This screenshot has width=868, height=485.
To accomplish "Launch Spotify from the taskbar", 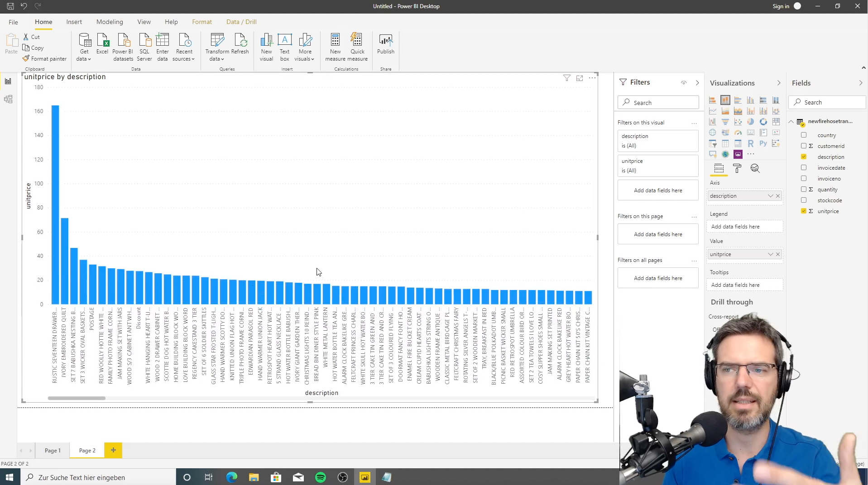I will pyautogui.click(x=321, y=477).
